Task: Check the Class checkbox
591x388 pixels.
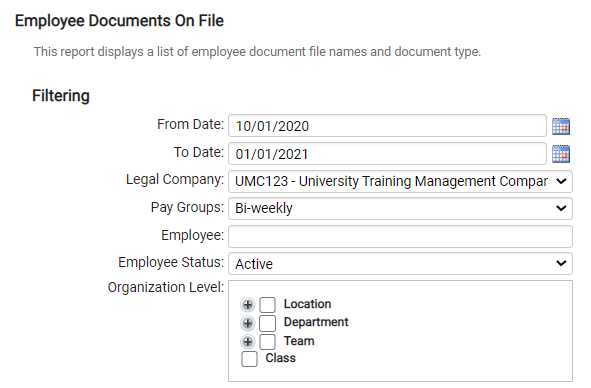Action: [x=250, y=359]
